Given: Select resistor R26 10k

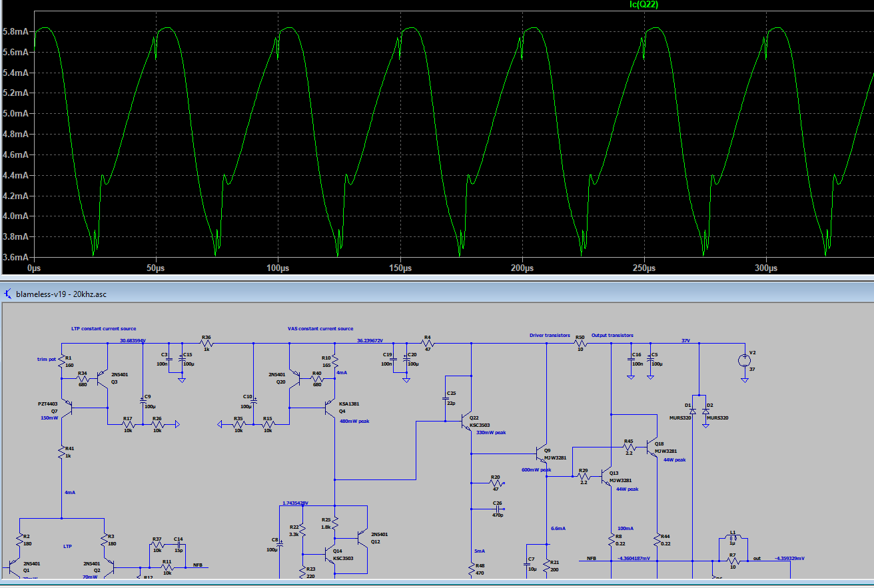Looking at the screenshot, I should click(x=157, y=424).
